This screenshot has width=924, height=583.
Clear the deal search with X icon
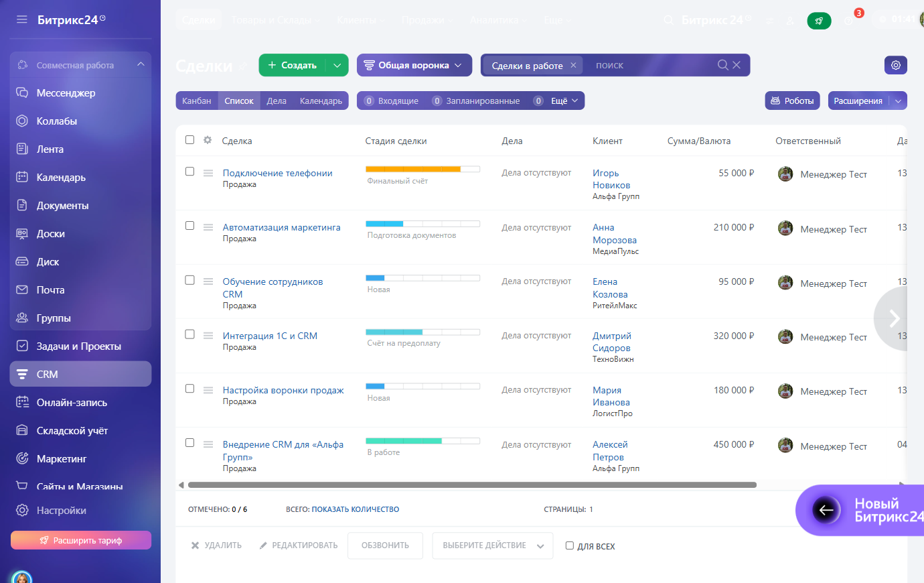[x=737, y=65]
